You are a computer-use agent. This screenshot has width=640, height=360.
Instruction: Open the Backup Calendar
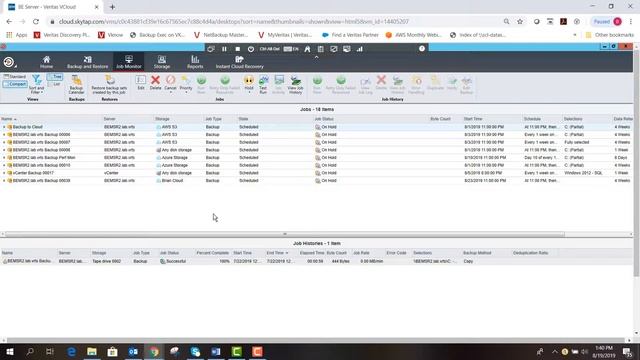coord(76,84)
